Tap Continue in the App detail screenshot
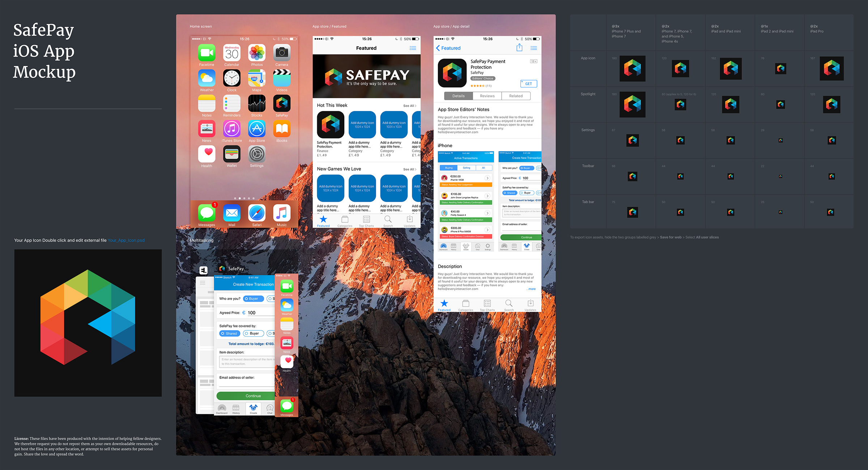 click(x=521, y=237)
